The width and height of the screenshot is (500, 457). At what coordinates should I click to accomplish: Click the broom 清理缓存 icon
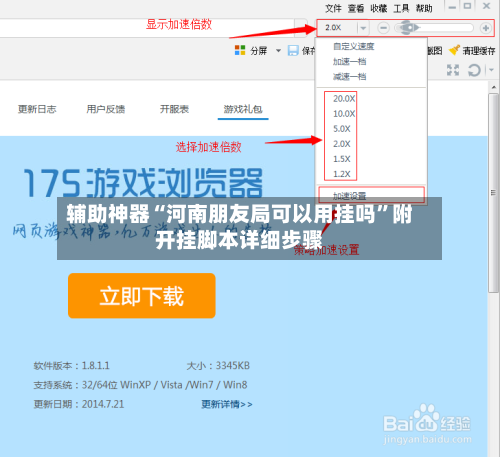454,50
